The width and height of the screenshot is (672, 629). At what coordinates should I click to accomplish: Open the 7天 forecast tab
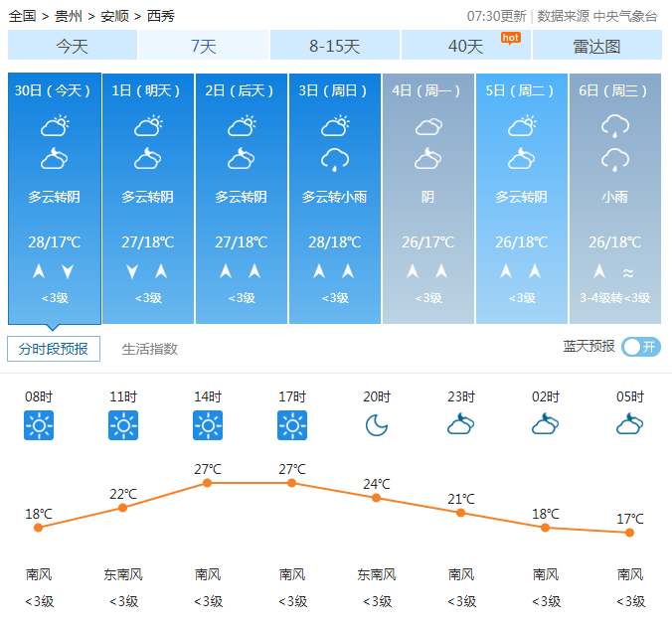coord(204,46)
